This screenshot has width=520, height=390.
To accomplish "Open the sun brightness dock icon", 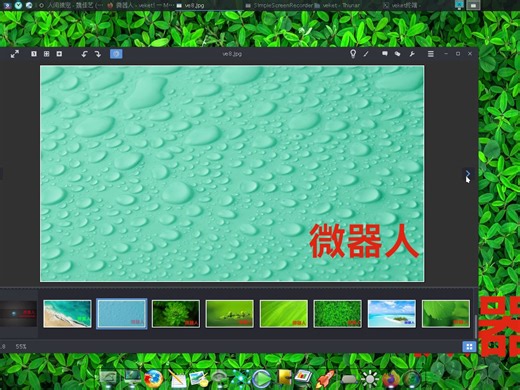I will pos(370,379).
